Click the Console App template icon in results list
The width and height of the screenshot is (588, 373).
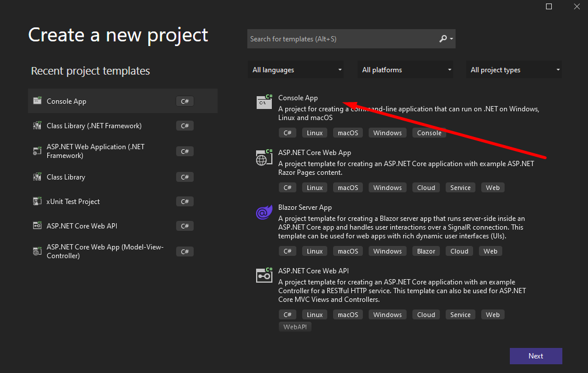pos(264,102)
